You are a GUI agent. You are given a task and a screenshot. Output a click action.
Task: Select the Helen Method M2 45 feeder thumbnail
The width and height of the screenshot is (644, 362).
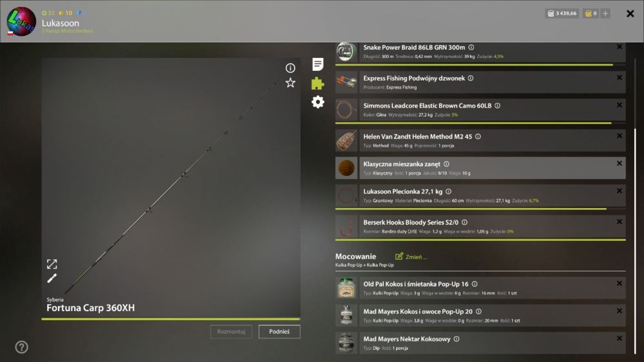click(346, 140)
